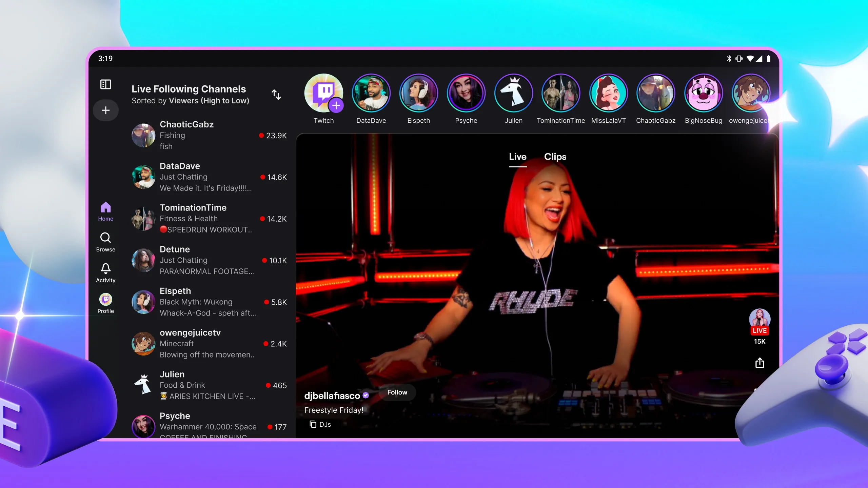
Task: Follow djbellafiasco
Action: coord(397,392)
